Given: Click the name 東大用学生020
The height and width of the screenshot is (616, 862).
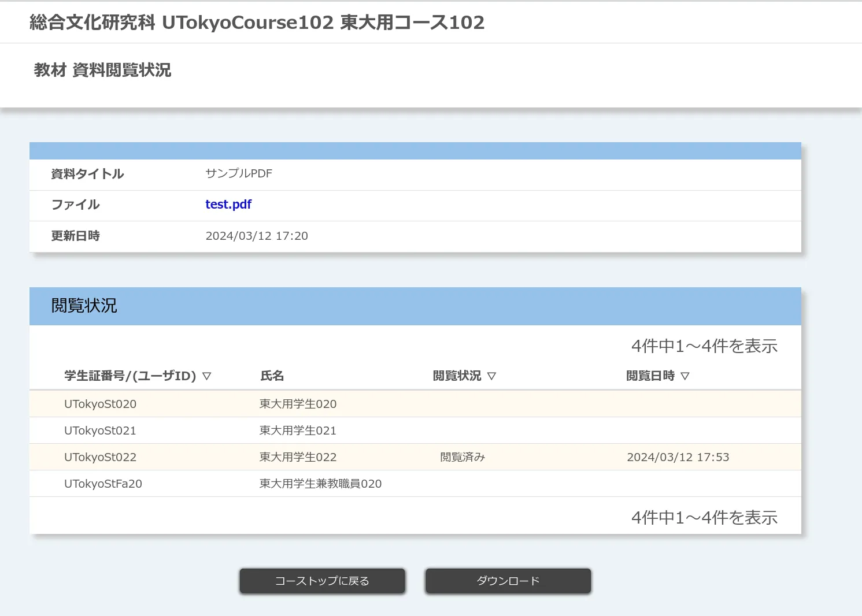Looking at the screenshot, I should [x=298, y=404].
